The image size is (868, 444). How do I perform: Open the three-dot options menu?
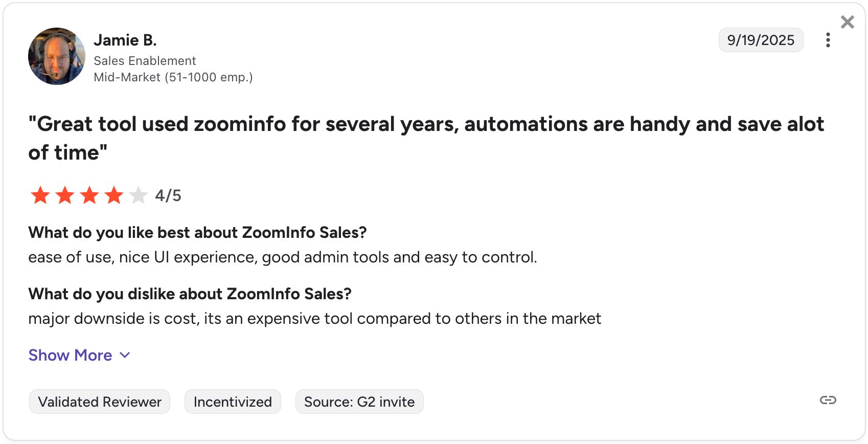(x=828, y=40)
